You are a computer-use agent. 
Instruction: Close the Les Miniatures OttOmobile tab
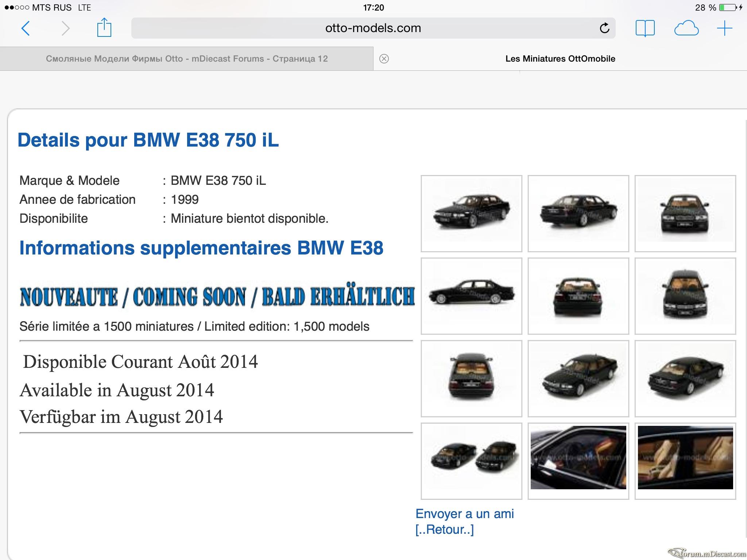[x=384, y=59]
